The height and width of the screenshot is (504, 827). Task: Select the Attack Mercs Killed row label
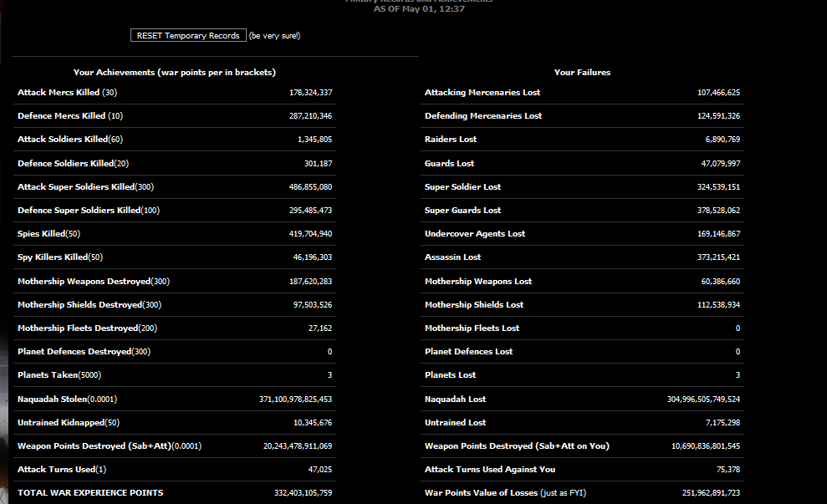(x=67, y=93)
